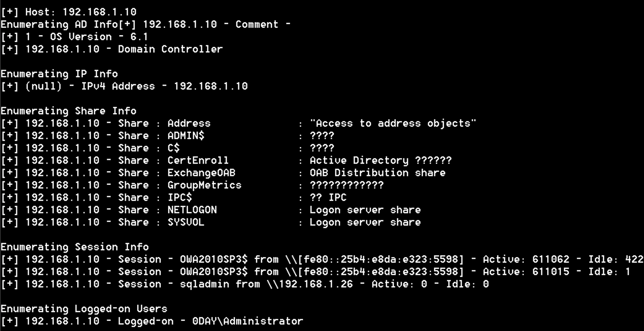Click the "Domain Controller" text
This screenshot has width=644, height=331.
click(x=170, y=49)
